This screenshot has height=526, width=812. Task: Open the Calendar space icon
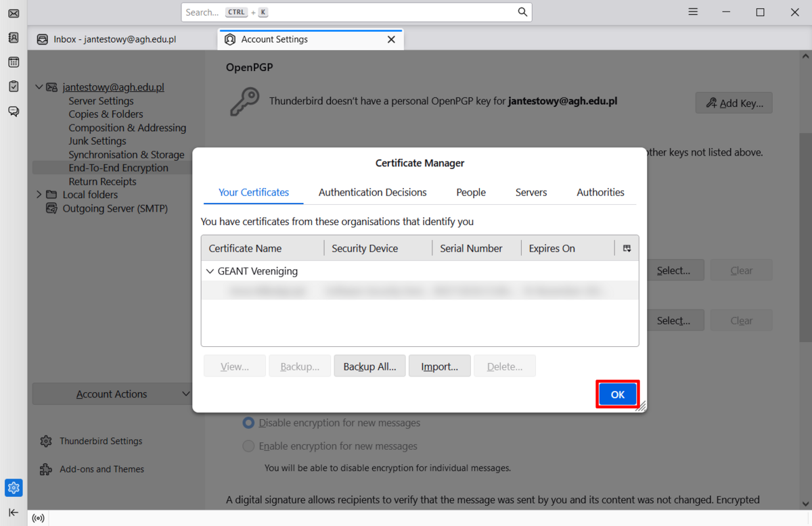click(14, 62)
